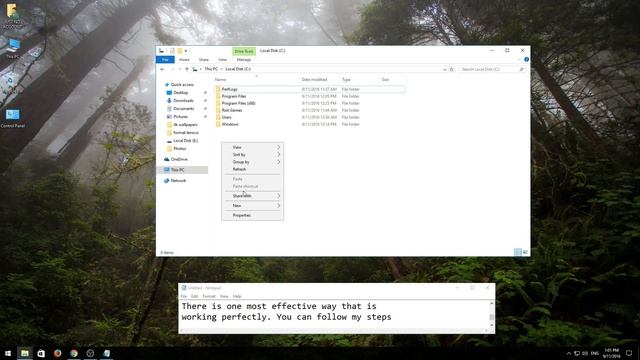This screenshot has height=360, width=640.
Task: Click the network icon in system tray
Action: click(x=577, y=353)
